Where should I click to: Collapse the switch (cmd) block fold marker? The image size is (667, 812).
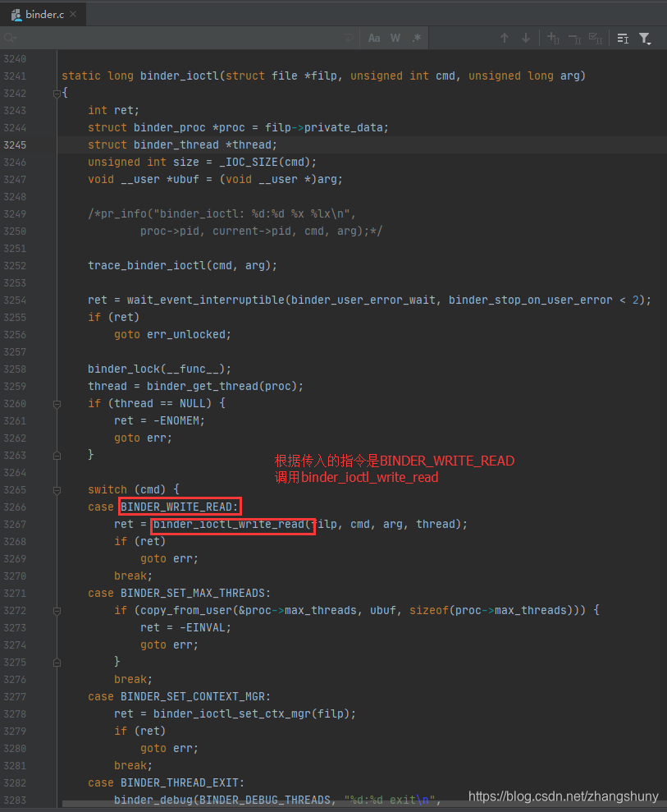pos(57,490)
